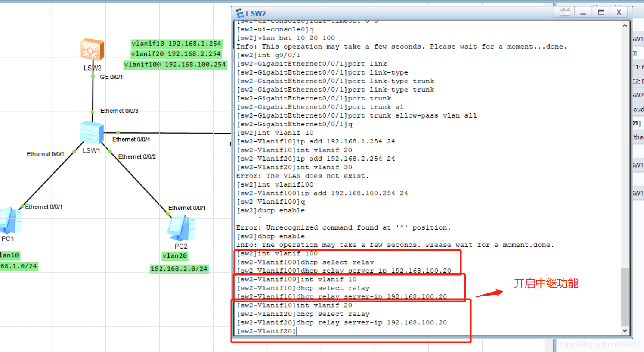Viewport: 644px width, 352px height.
Task: Select the PC2 computer icon
Action: tap(181, 228)
